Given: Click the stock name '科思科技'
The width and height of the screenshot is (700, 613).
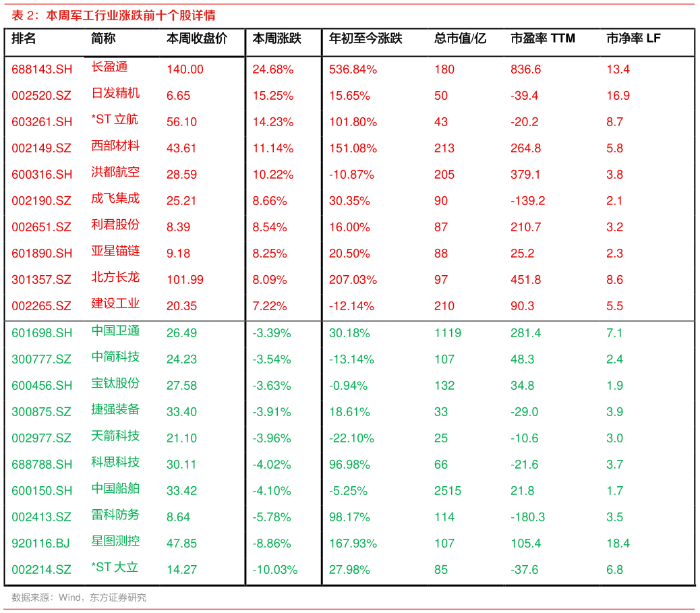Looking at the screenshot, I should coord(115,463).
